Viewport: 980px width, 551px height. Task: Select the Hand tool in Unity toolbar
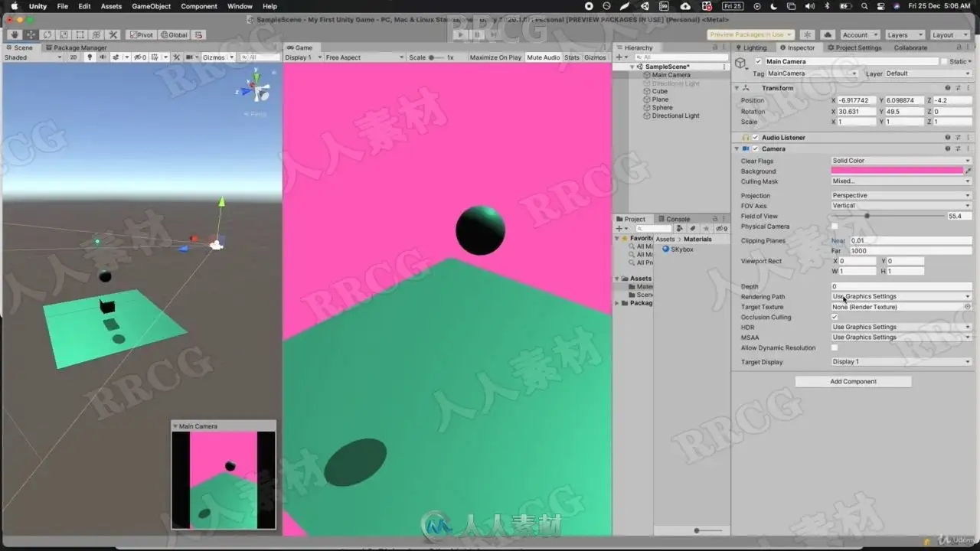[x=15, y=34]
